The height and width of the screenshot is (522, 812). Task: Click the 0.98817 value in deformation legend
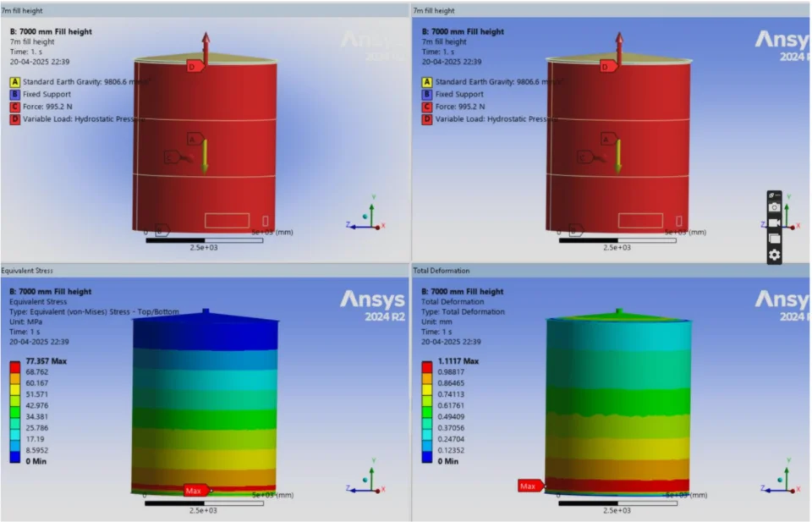coord(451,371)
